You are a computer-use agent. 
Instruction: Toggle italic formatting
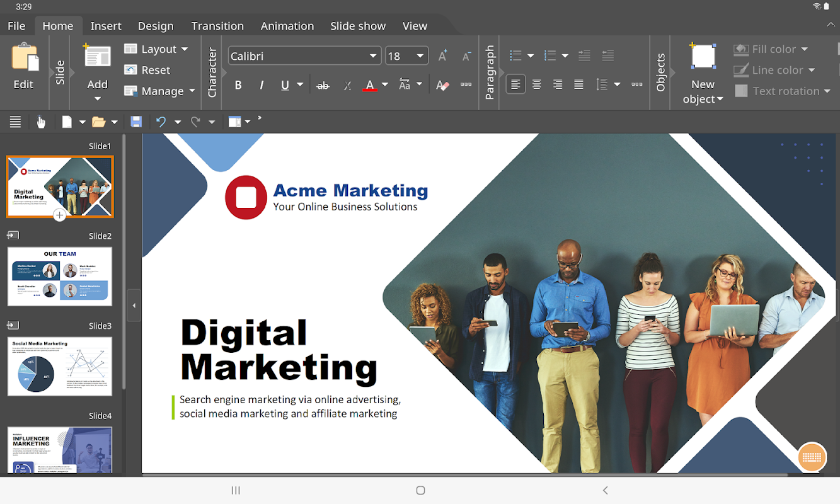[x=262, y=85]
